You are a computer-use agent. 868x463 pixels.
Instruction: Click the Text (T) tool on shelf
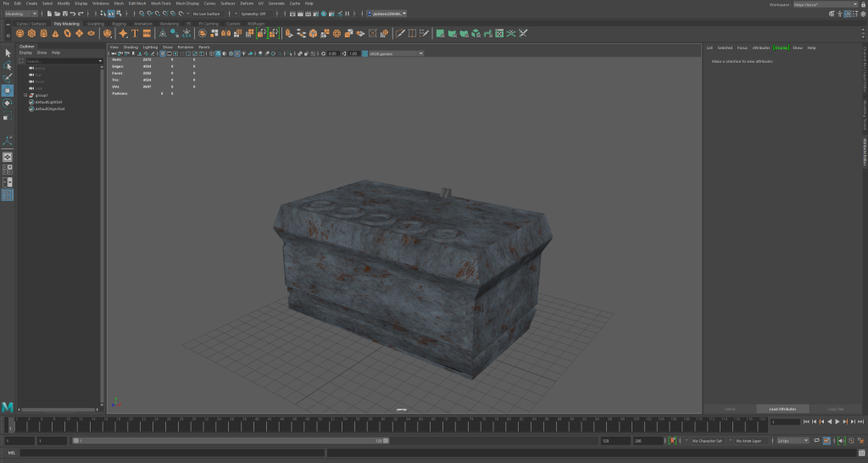(x=134, y=33)
